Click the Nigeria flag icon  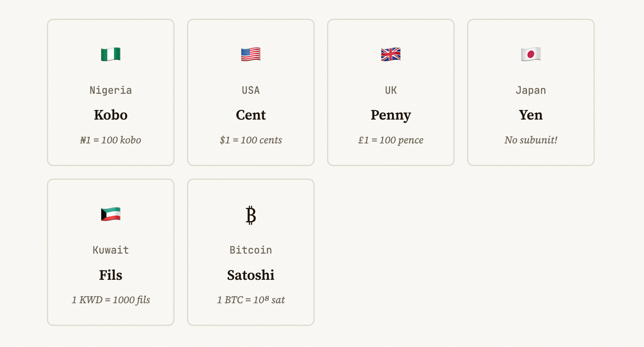111,54
